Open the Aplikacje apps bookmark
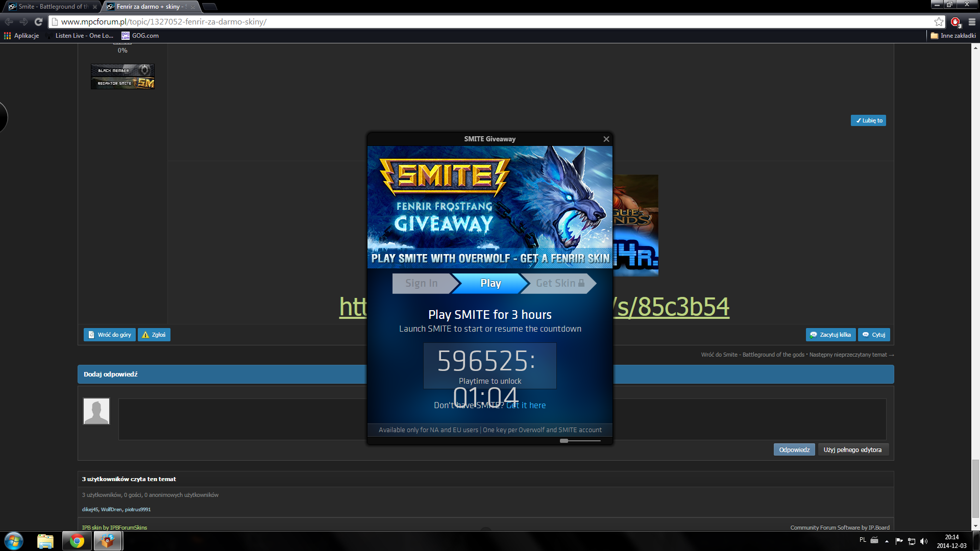Screen dimensions: 980x551 click(21, 36)
